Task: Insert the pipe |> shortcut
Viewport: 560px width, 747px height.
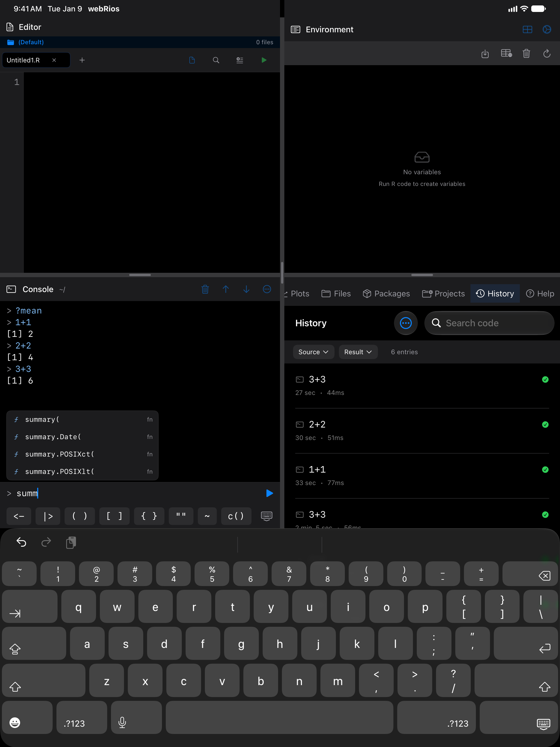Action: (48, 516)
